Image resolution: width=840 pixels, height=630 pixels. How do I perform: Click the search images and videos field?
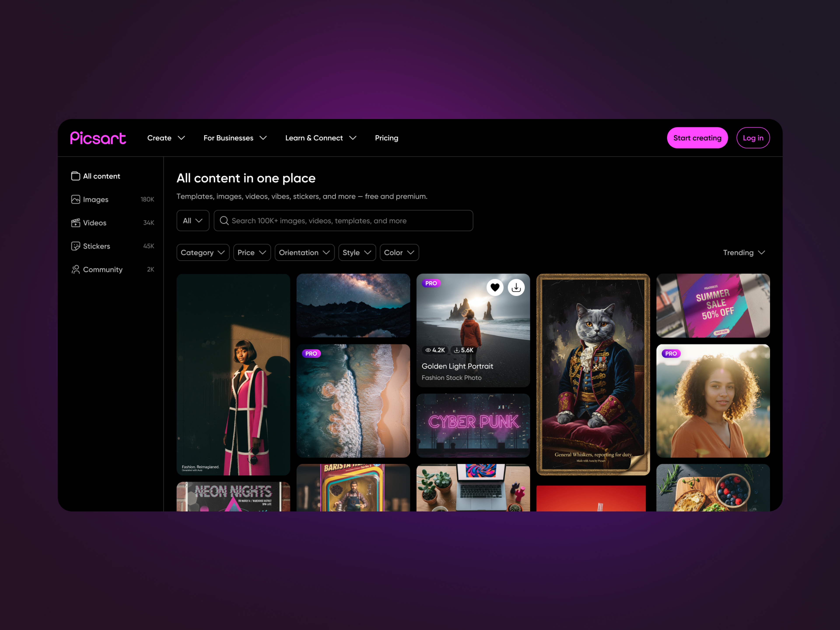343,221
